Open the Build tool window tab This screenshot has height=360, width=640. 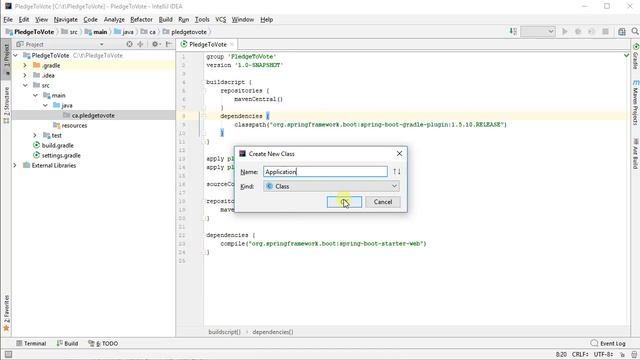click(67, 343)
